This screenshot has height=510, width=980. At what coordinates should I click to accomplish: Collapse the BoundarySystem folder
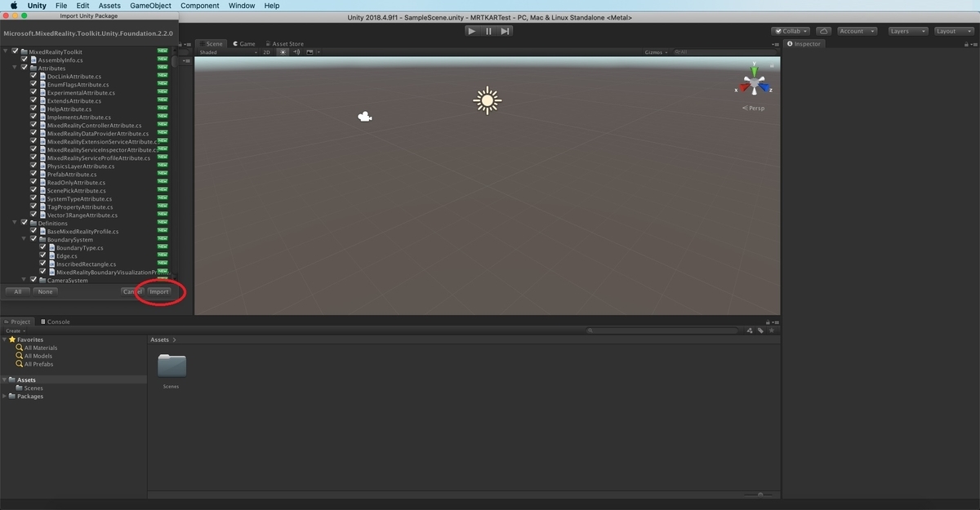point(24,240)
